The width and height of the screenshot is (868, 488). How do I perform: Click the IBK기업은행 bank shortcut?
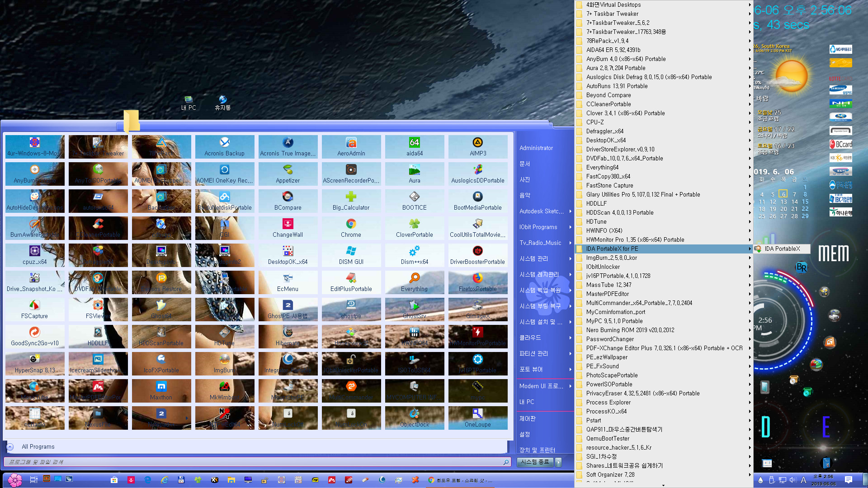[841, 198]
